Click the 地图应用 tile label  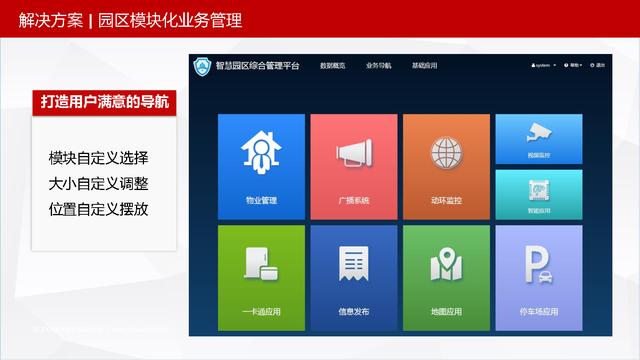coord(447,312)
